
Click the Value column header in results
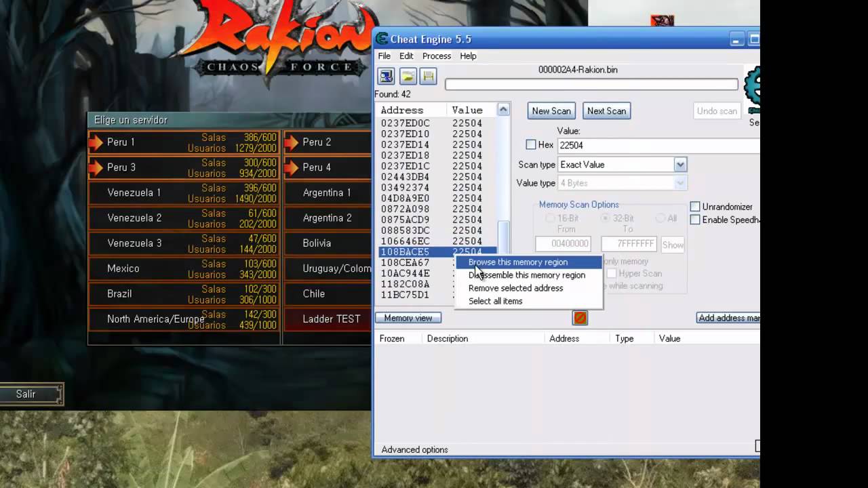473,110
